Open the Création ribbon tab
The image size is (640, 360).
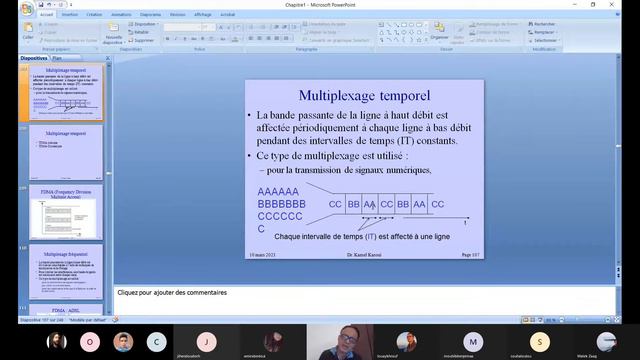pyautogui.click(x=94, y=15)
